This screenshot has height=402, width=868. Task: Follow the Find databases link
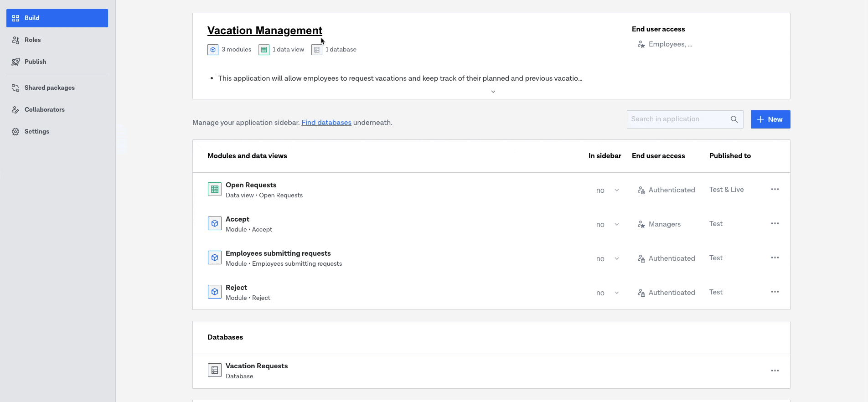pos(326,123)
